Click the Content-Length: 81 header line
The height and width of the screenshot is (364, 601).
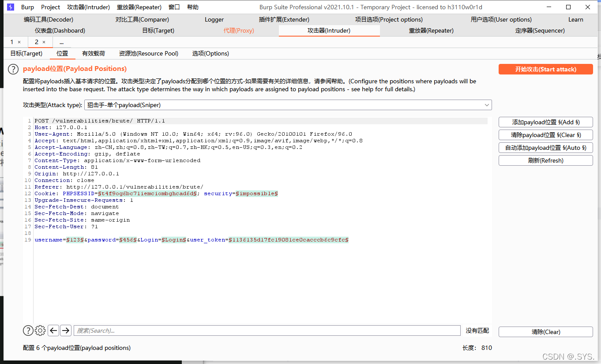[x=66, y=167]
